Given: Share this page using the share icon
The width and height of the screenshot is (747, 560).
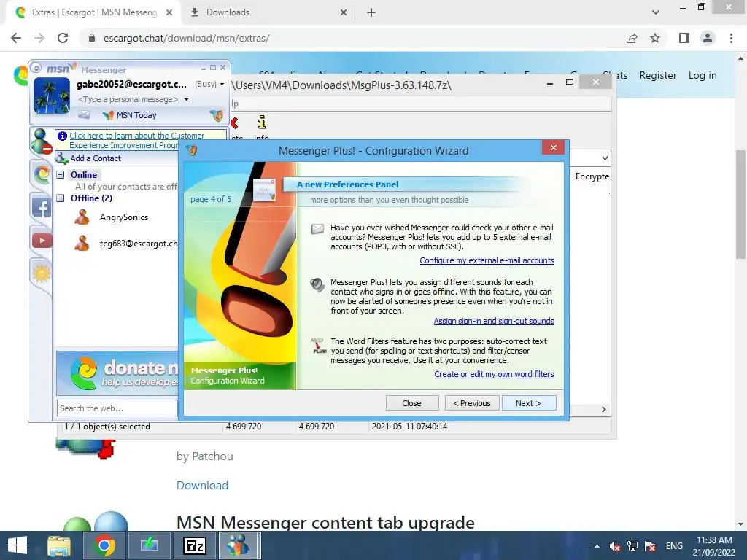Looking at the screenshot, I should pos(632,38).
